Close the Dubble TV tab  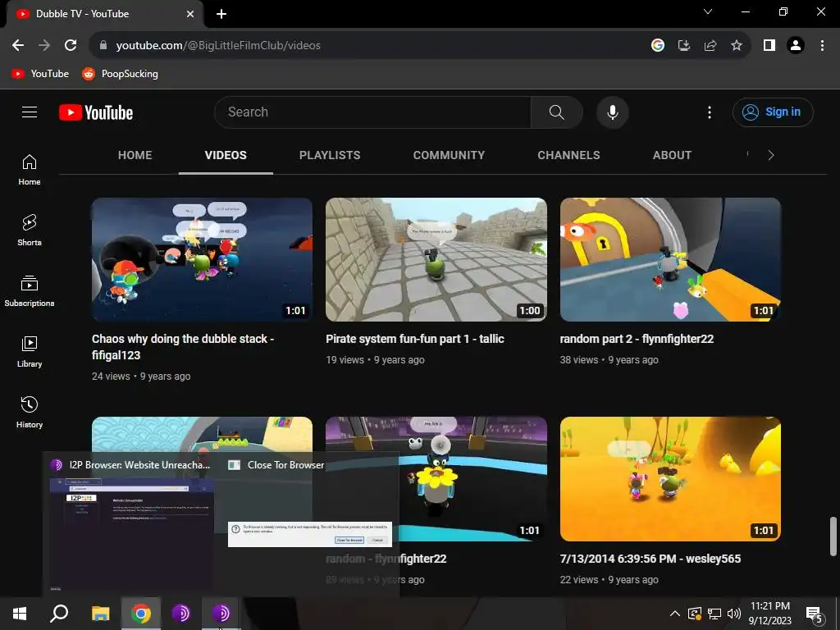(190, 14)
